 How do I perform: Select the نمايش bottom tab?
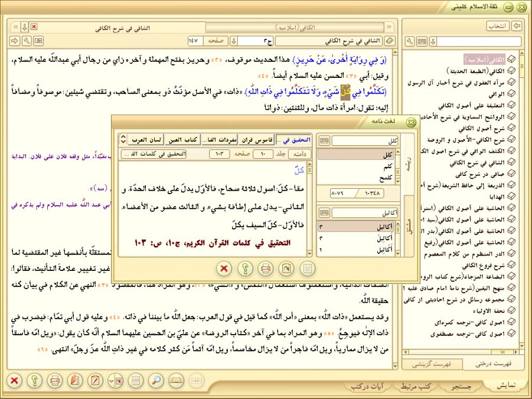(506, 385)
